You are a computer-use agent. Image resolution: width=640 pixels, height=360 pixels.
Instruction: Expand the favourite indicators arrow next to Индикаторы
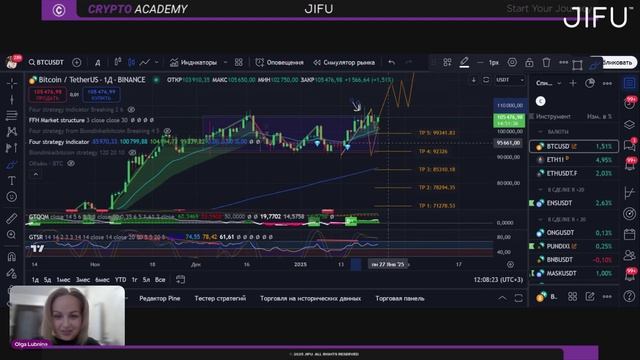pos(225,62)
